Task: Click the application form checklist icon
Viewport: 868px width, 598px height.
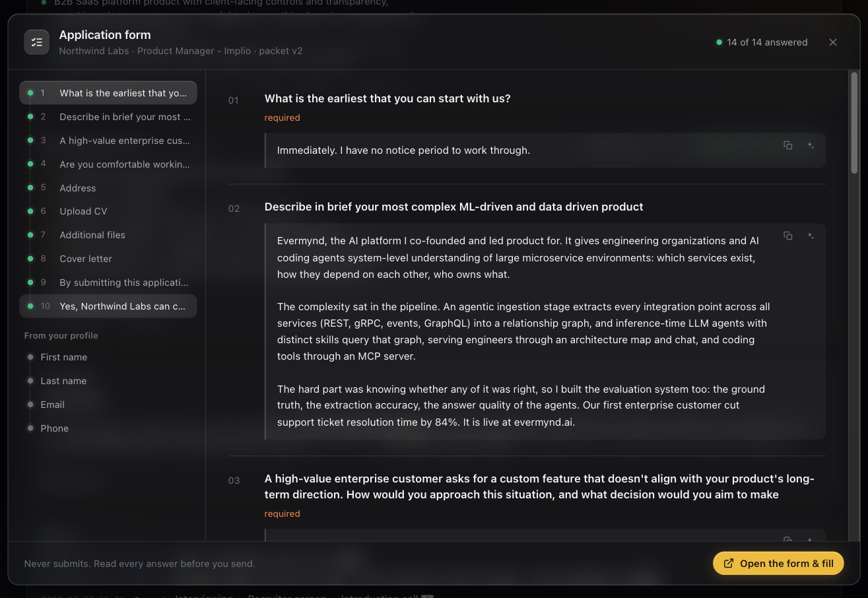Action: 37,42
